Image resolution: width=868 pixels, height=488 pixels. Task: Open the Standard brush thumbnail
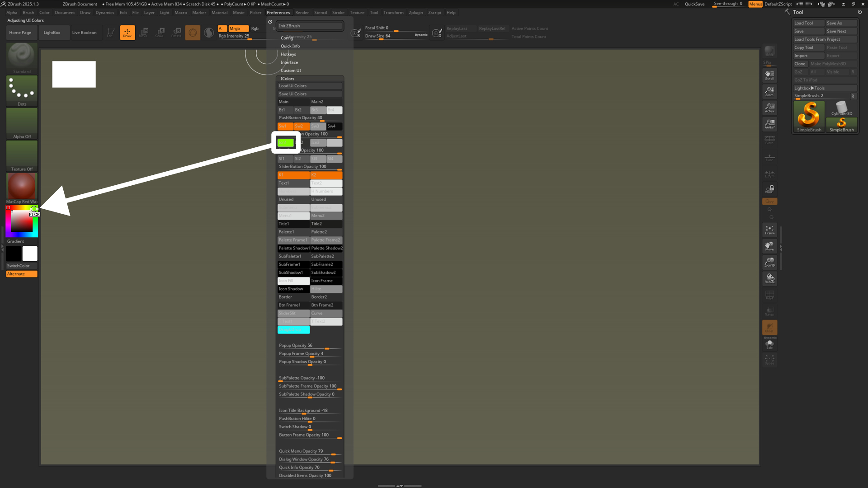click(x=22, y=58)
